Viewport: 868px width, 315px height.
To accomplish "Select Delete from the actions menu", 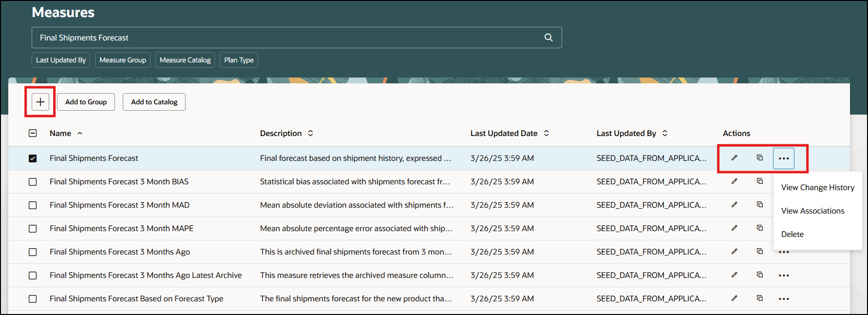I will 793,235.
